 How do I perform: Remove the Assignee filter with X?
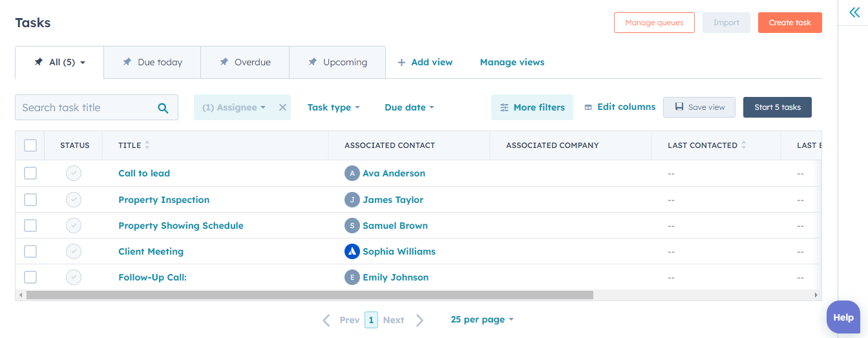[282, 108]
